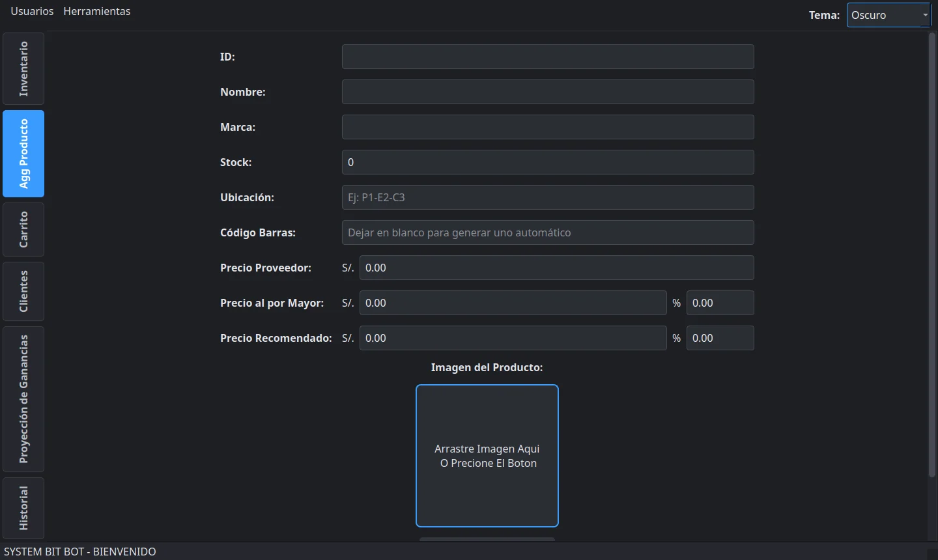
Task: Open the Clientes tab
Action: click(x=23, y=291)
